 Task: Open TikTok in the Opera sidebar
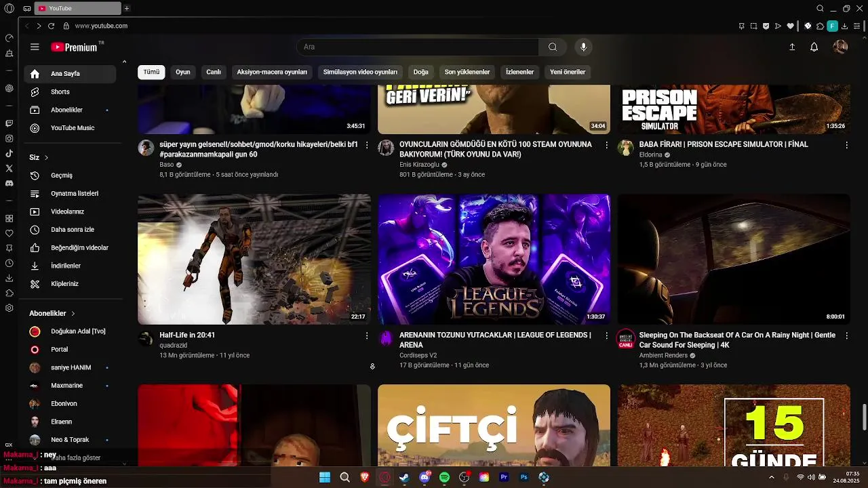(x=9, y=153)
